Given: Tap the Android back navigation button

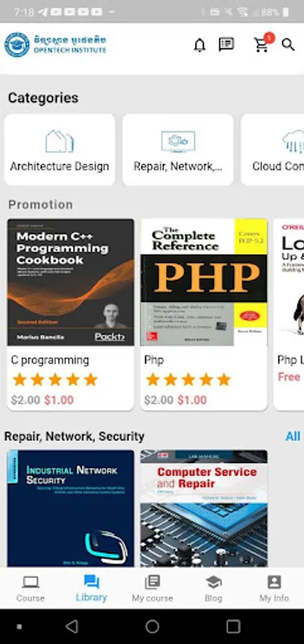Looking at the screenshot, I should (x=72, y=626).
